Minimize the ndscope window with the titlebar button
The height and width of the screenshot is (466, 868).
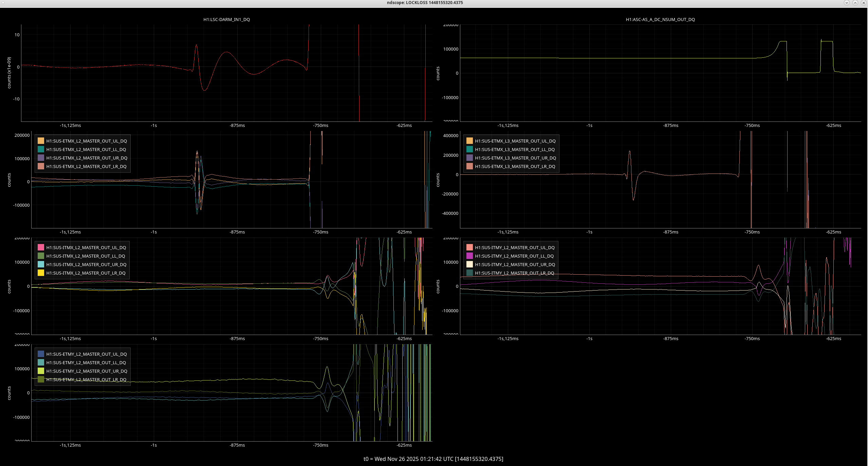(x=847, y=3)
